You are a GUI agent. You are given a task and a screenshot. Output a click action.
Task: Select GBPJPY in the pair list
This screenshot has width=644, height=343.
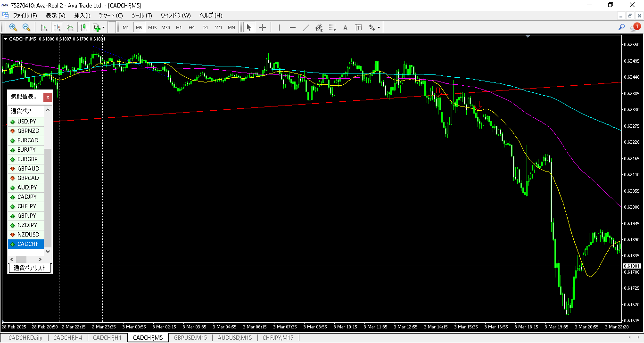click(x=26, y=216)
